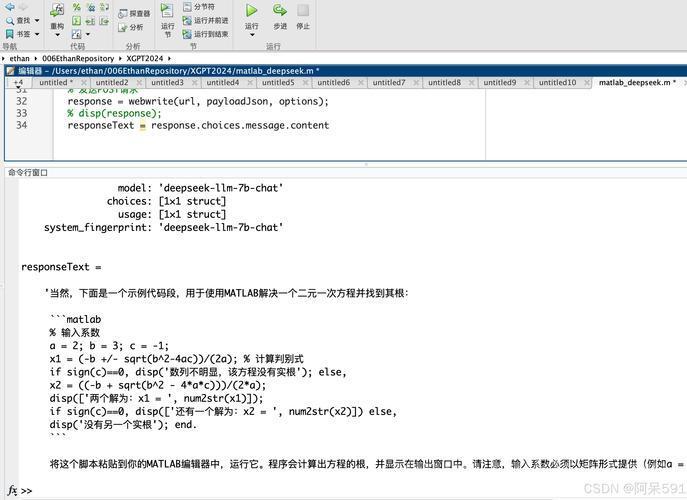Open the 书签 (Bookmark) tool

(18, 34)
